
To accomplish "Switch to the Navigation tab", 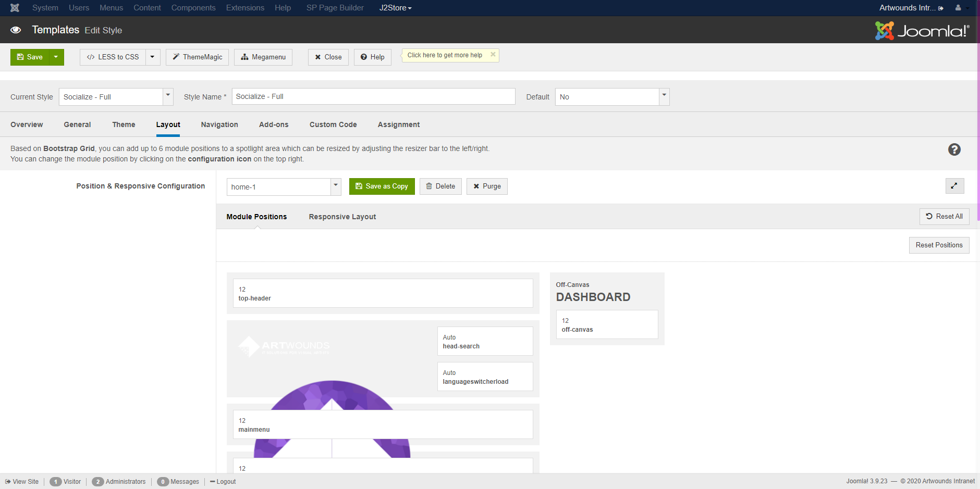I will 219,125.
